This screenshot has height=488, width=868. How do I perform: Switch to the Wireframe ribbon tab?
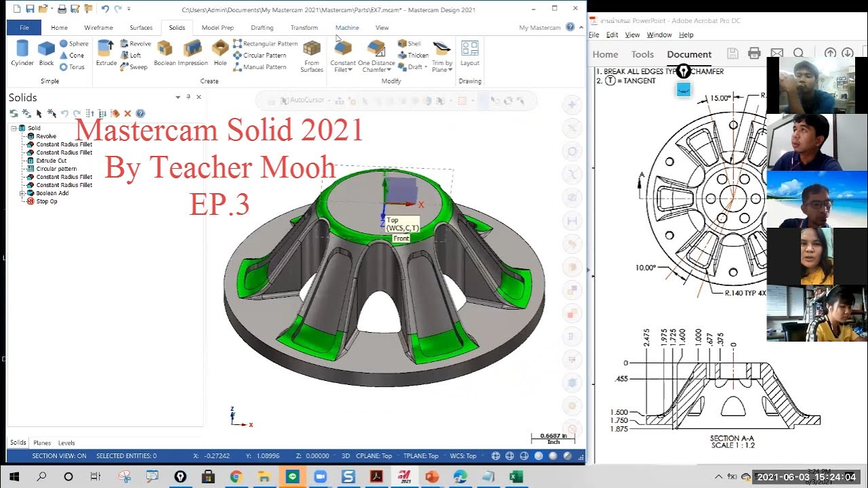point(98,28)
